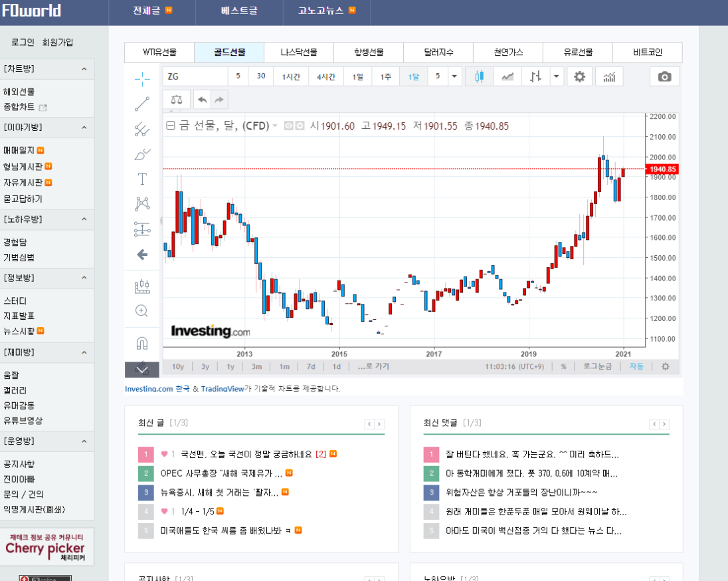Select the trend line drawing tool

(x=142, y=104)
